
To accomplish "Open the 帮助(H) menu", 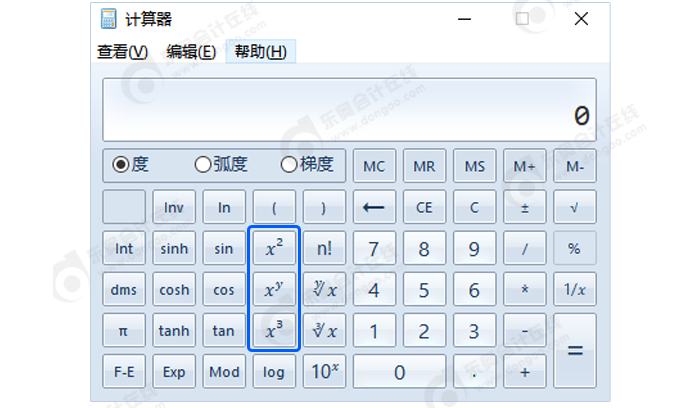I will click(x=260, y=52).
